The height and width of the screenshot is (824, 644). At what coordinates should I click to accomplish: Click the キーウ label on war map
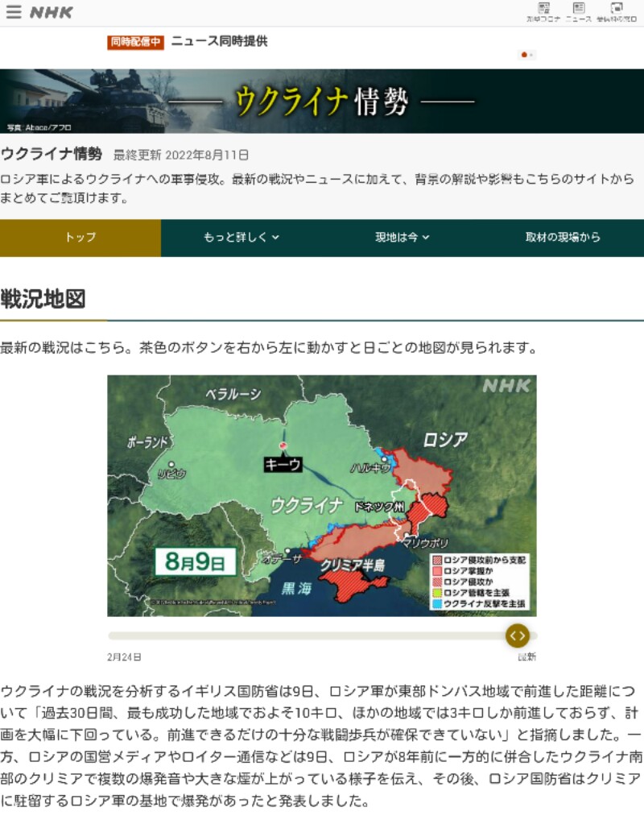click(x=283, y=464)
